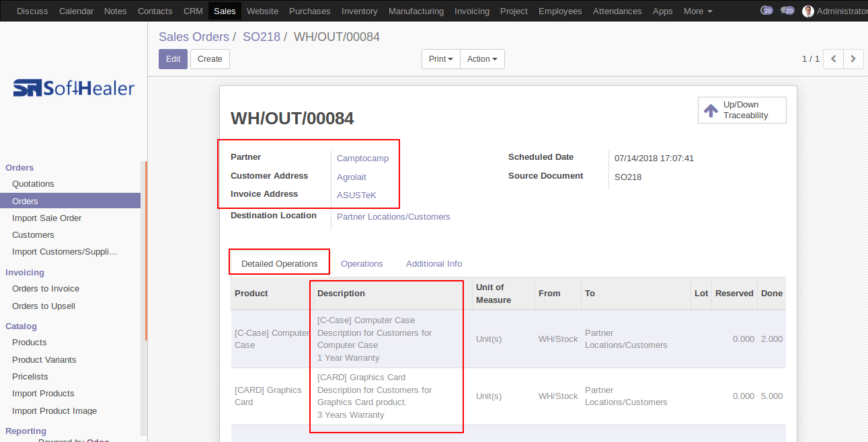Image resolution: width=868 pixels, height=442 pixels.
Task: Open the Print dropdown
Action: (x=441, y=59)
